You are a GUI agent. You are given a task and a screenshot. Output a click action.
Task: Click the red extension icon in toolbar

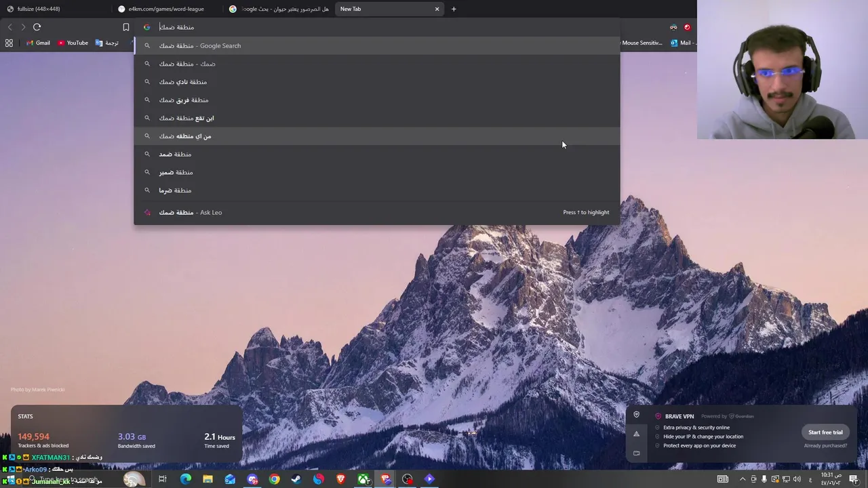(x=687, y=27)
